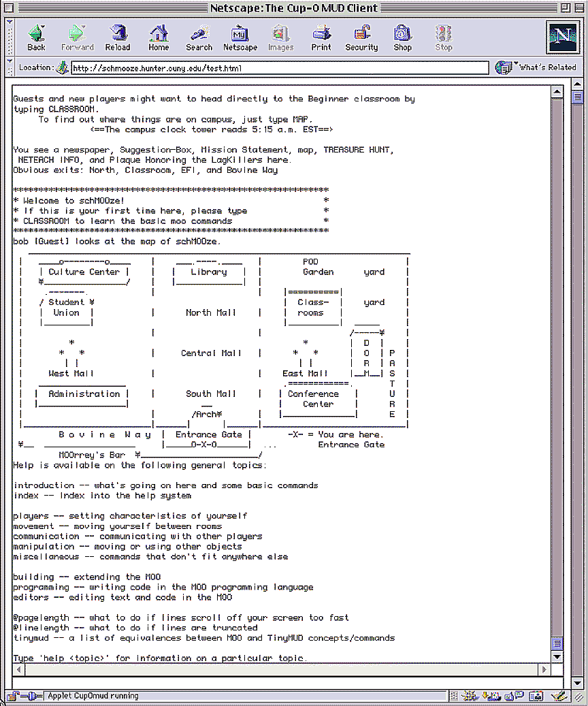Open the Search toolbar button
Screen dimensions: 588x706
point(199,38)
